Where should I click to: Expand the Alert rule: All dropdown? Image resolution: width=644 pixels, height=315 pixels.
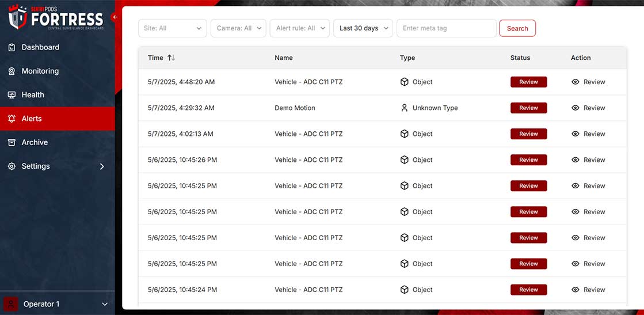300,28
